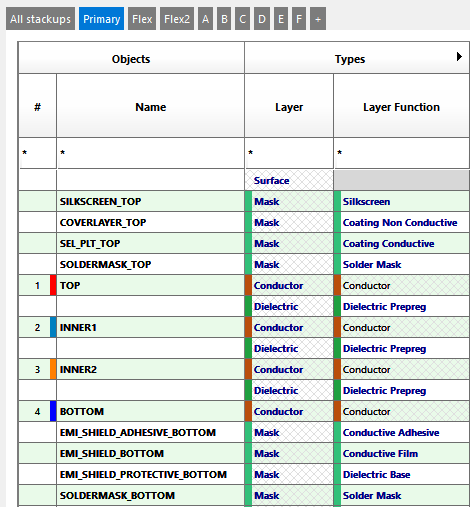Image resolution: width=470 pixels, height=507 pixels.
Task: Click the Layer Function filter field
Action: click(402, 153)
